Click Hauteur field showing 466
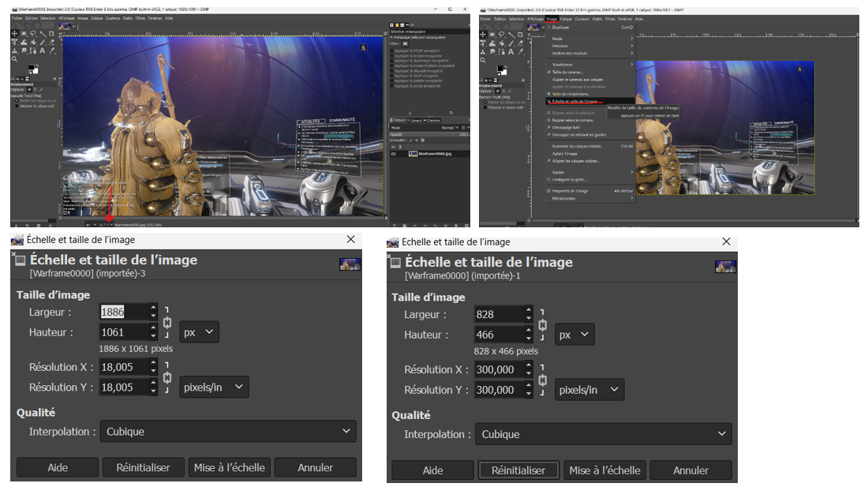Image resolution: width=868 pixels, height=487 pixels. click(499, 334)
